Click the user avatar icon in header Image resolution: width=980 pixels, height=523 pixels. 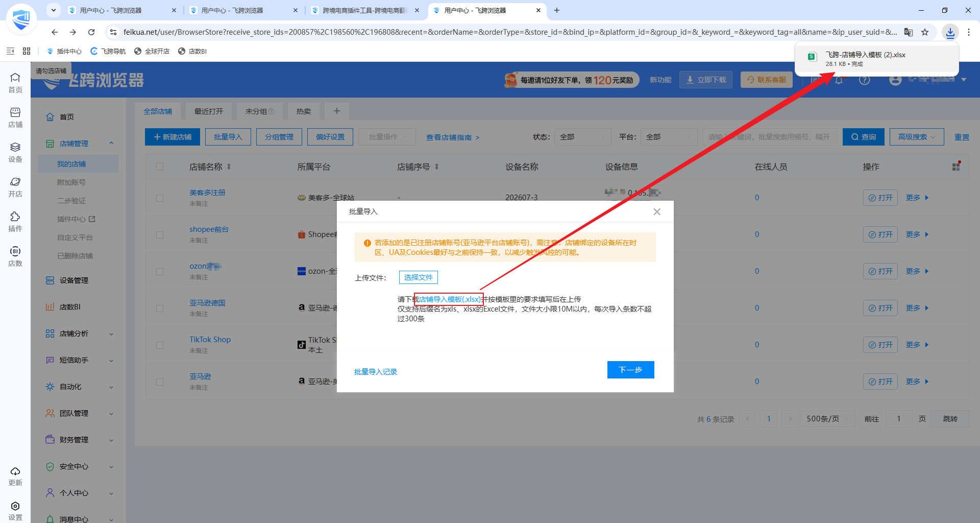pos(895,80)
